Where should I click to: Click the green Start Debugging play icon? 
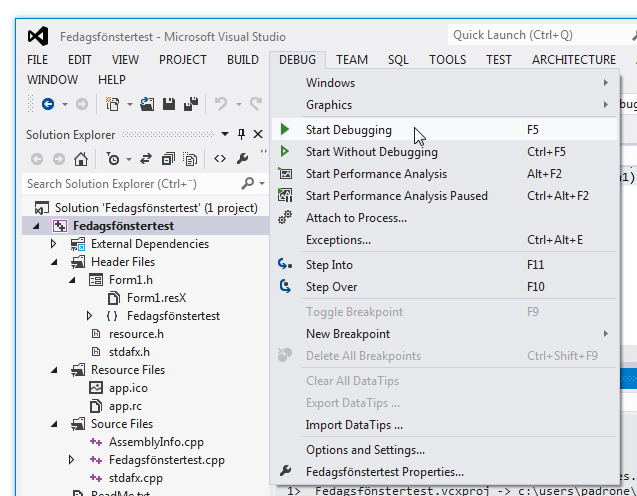pyautogui.click(x=285, y=130)
